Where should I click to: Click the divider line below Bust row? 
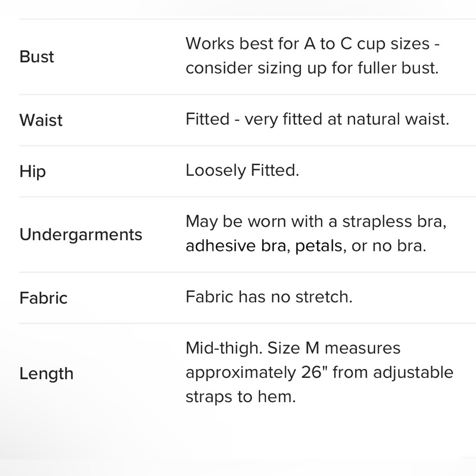248,94
